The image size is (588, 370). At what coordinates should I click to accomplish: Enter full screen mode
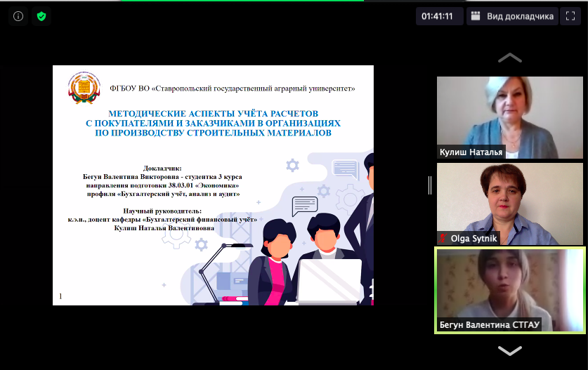coord(570,16)
